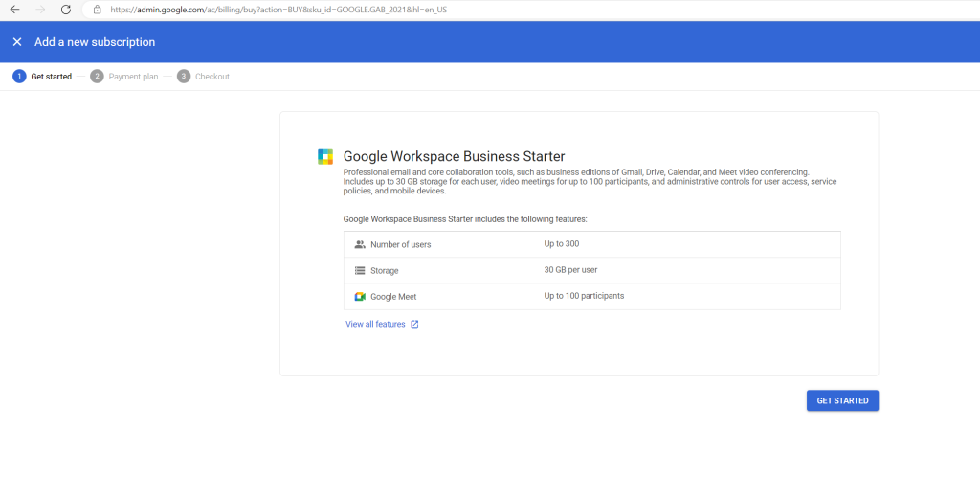Select step 1 Get started
This screenshot has width=980, height=477.
tap(42, 77)
